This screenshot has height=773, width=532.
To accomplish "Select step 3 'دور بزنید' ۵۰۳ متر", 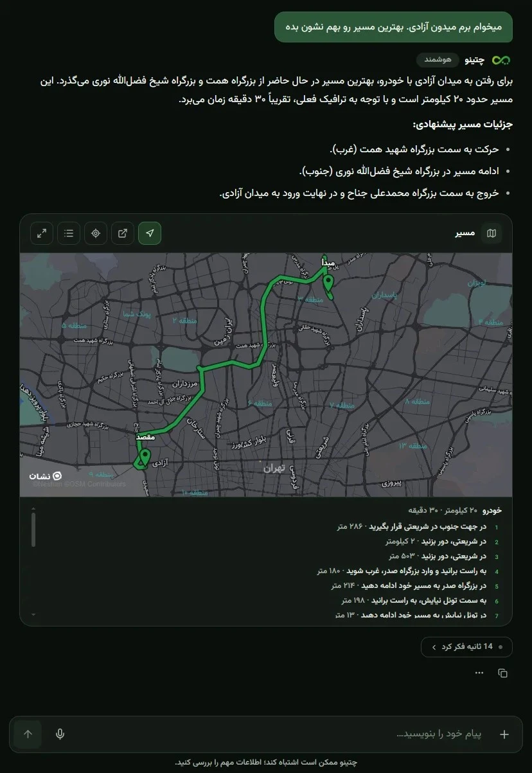I will pos(438,556).
